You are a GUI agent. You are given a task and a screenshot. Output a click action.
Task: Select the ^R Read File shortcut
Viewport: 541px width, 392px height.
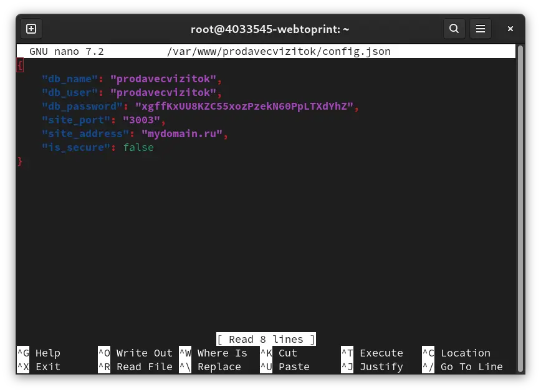click(135, 367)
